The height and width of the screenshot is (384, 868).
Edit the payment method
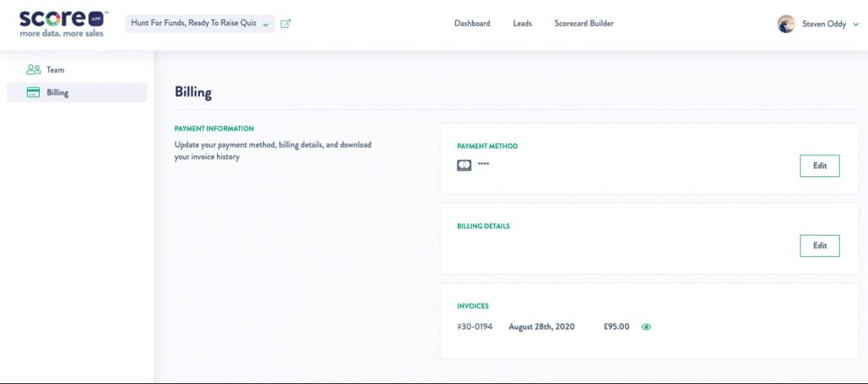[820, 166]
